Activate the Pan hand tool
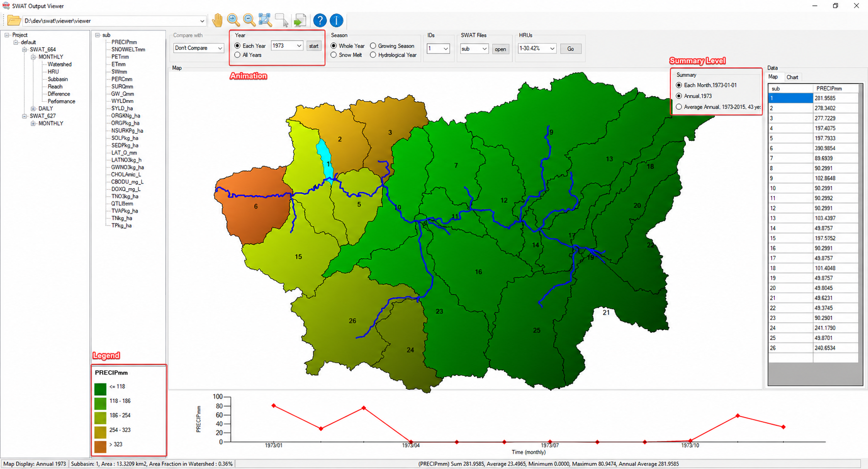Screen dimensions: 868x469 click(x=217, y=20)
